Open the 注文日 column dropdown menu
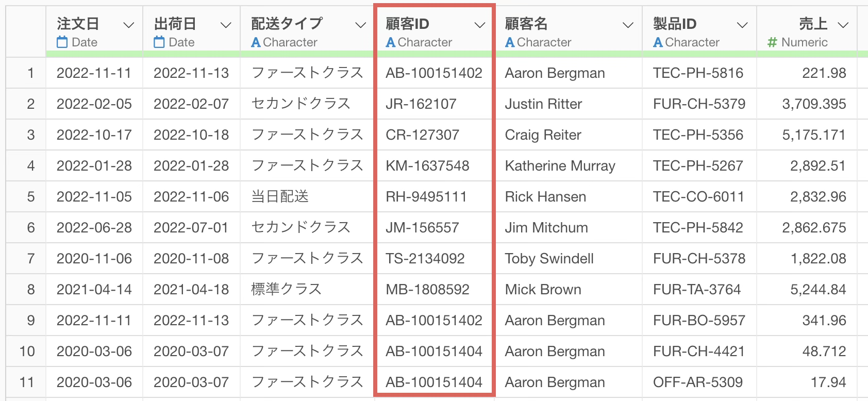Viewport: 868px width, 401px height. pos(129,25)
